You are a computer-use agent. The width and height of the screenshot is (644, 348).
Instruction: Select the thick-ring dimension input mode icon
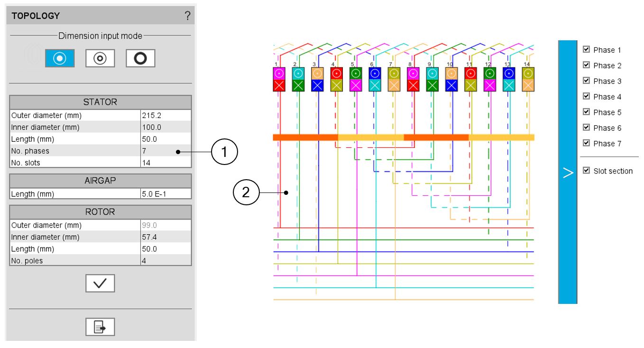tap(140, 58)
